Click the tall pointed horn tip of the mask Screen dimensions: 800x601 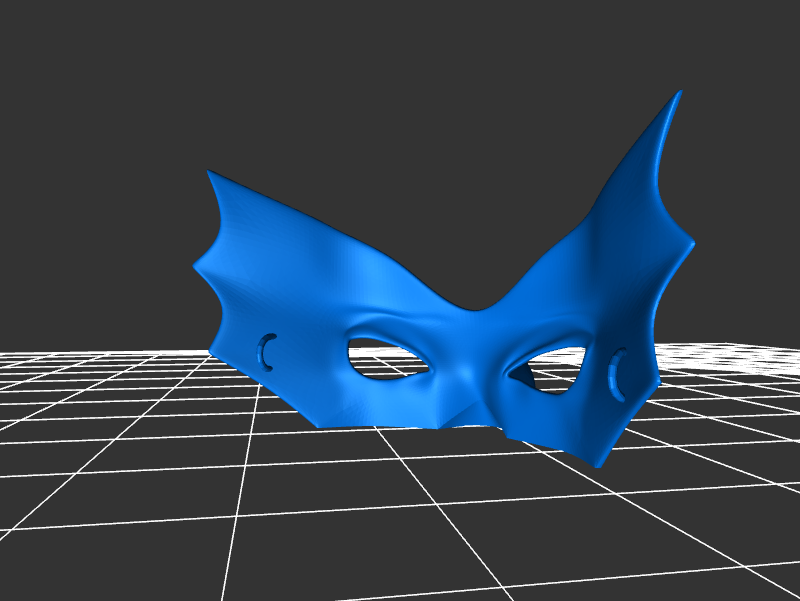(677, 99)
